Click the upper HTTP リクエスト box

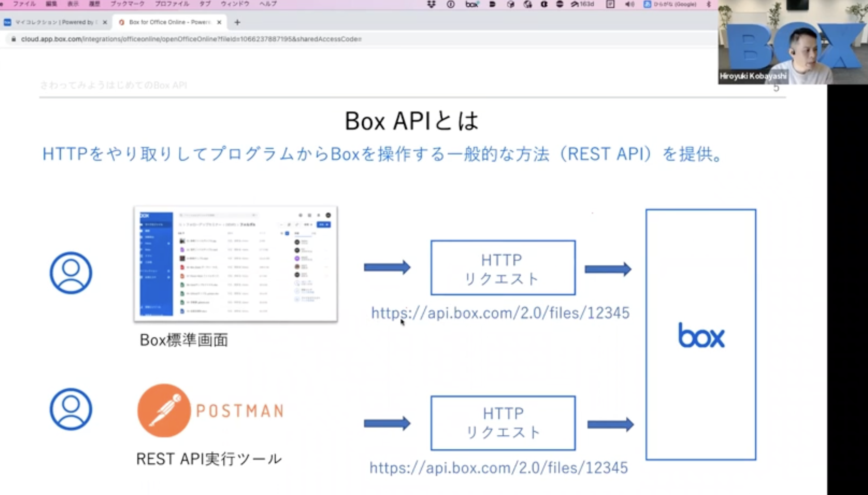coord(503,268)
